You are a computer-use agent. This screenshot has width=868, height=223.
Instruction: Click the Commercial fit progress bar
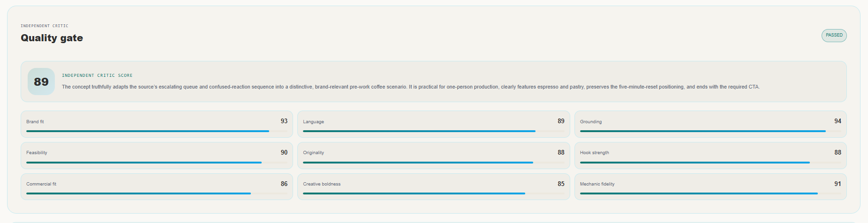click(x=157, y=193)
